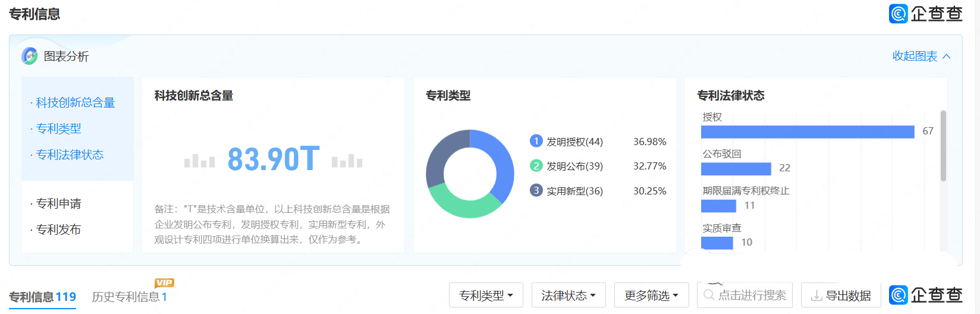Open 专利发布 in left navigation
Screen dimensions: 980x314
click(x=58, y=230)
